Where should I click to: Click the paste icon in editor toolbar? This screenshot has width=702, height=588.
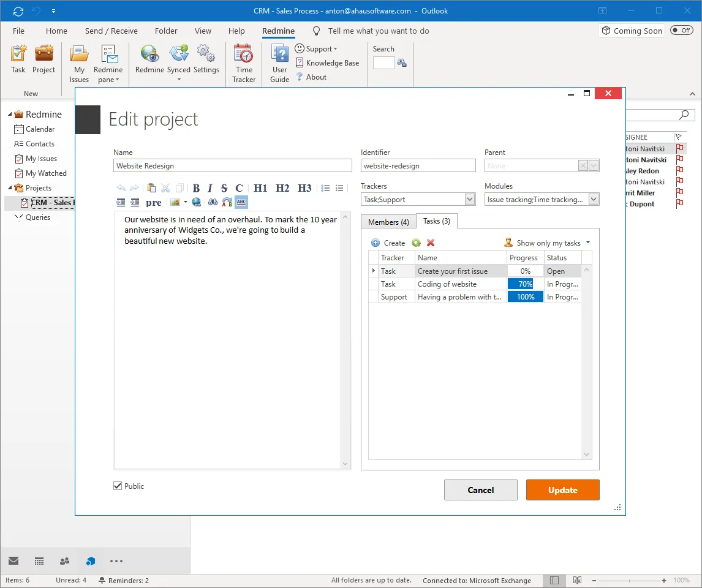tap(151, 188)
